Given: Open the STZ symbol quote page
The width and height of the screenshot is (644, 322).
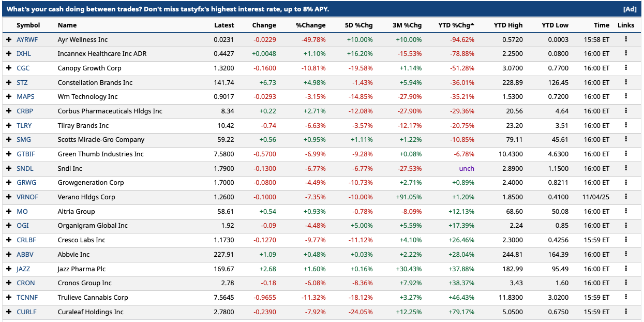Looking at the screenshot, I should (x=22, y=82).
